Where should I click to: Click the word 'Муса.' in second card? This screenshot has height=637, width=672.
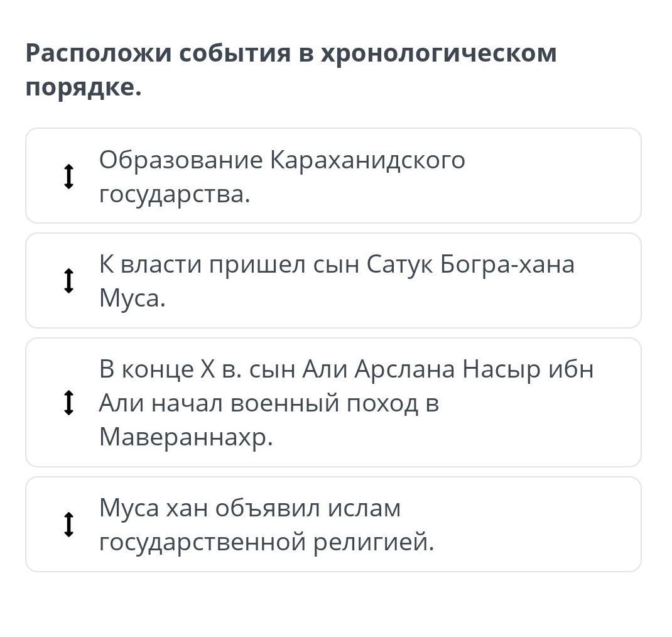click(x=132, y=298)
